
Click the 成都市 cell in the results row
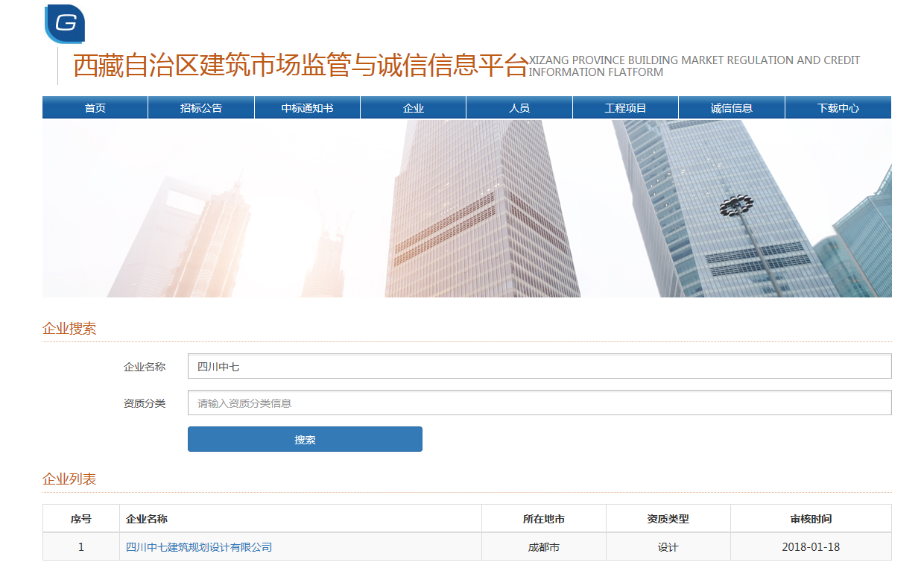(545, 546)
